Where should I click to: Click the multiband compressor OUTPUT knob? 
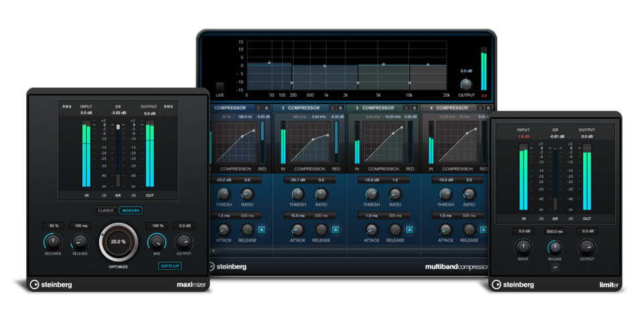[466, 85]
